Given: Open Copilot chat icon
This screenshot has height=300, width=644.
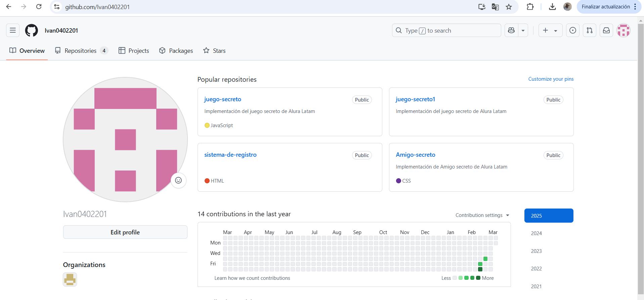Looking at the screenshot, I should click(511, 30).
